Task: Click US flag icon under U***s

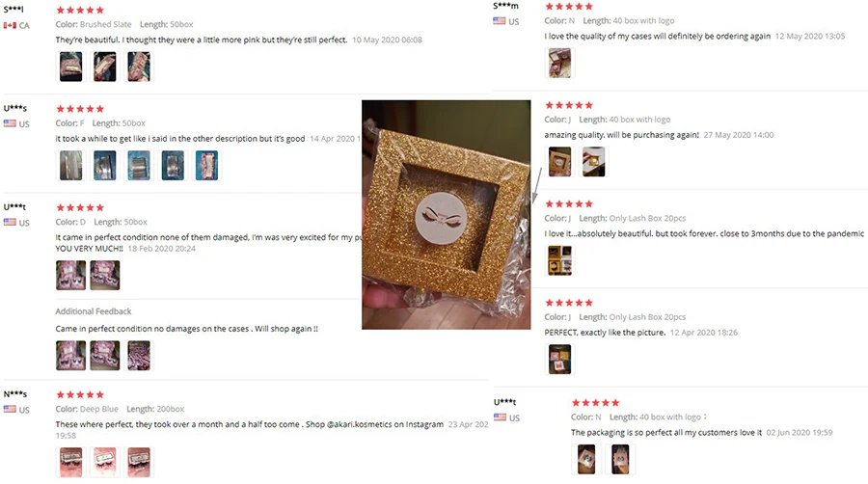Action: point(10,123)
